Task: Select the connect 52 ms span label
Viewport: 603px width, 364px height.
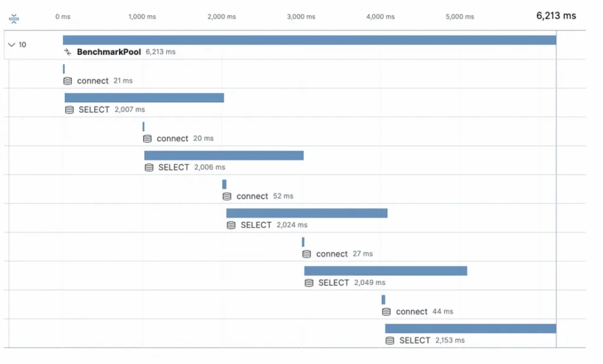Action: tap(252, 196)
